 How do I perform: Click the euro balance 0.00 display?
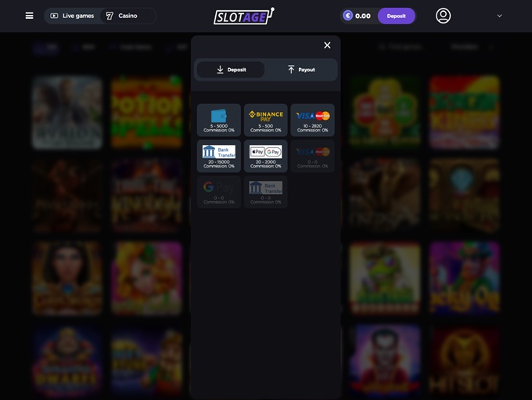tap(363, 16)
